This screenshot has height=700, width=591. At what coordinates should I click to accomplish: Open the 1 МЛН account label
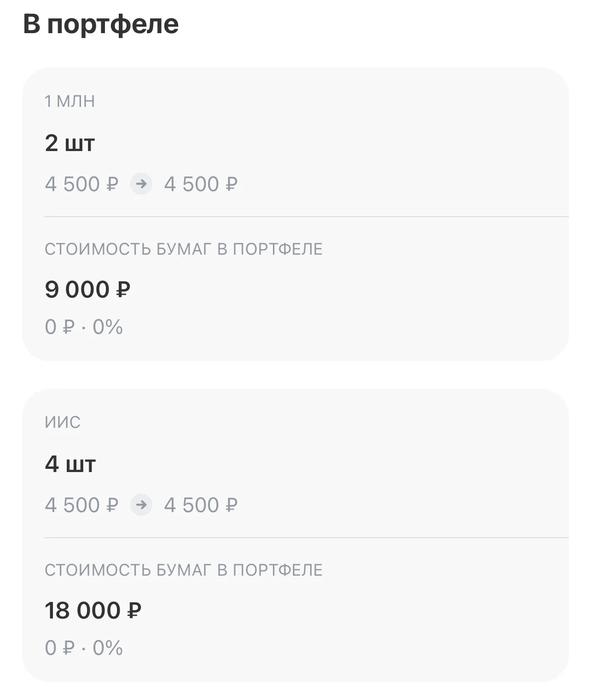[x=70, y=101]
